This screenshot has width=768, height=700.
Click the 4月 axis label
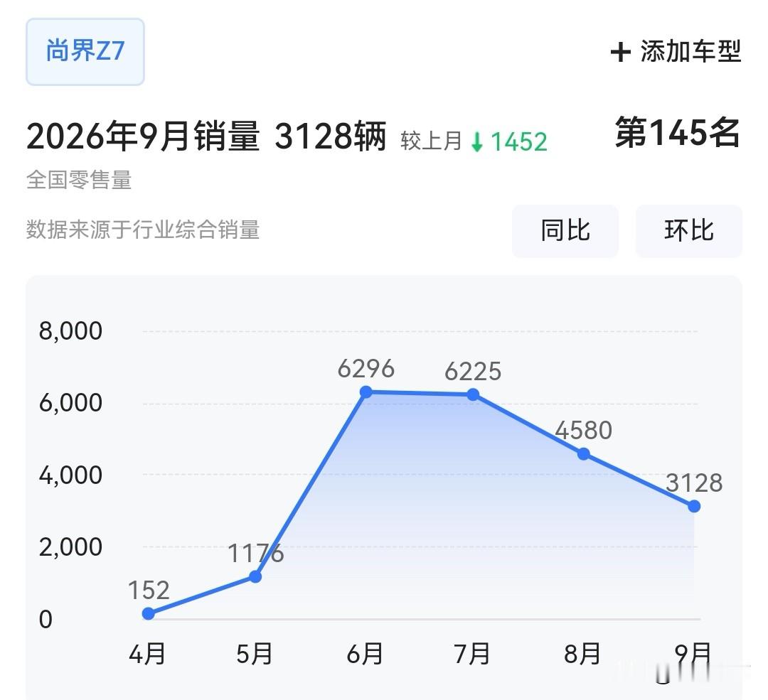pos(147,654)
